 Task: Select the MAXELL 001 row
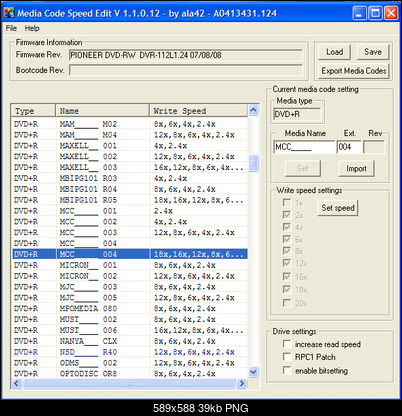coord(130,146)
